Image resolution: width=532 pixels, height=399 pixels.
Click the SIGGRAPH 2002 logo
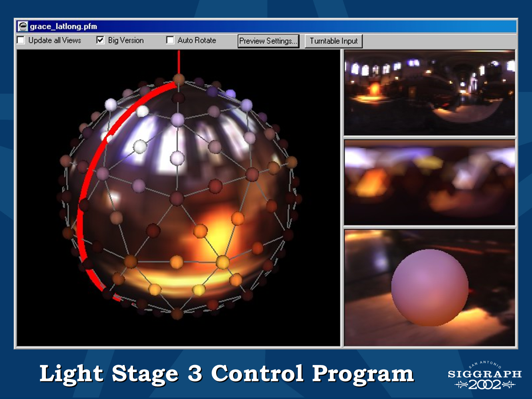[485, 376]
